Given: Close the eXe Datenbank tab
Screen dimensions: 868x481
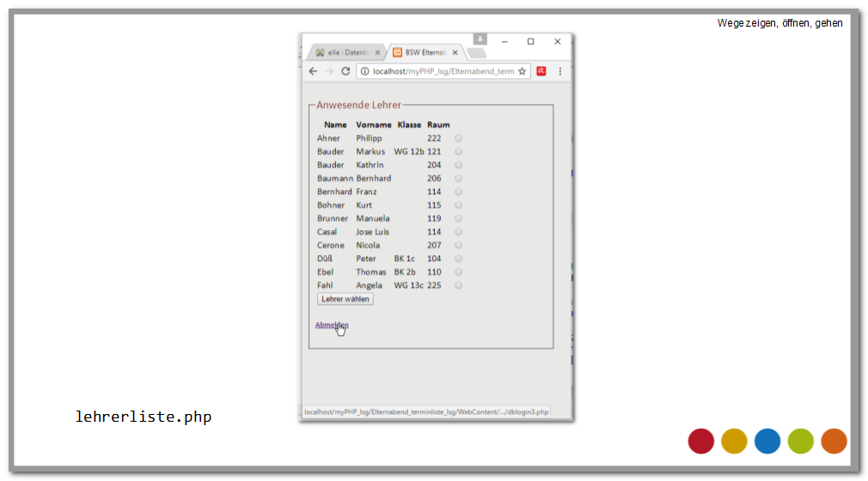Looking at the screenshot, I should (378, 52).
